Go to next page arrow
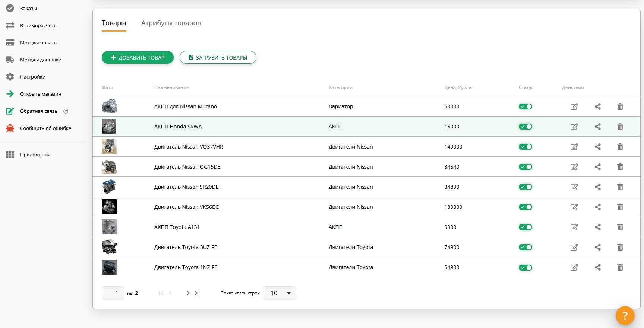Image resolution: width=644 pixels, height=328 pixels. coord(188,293)
